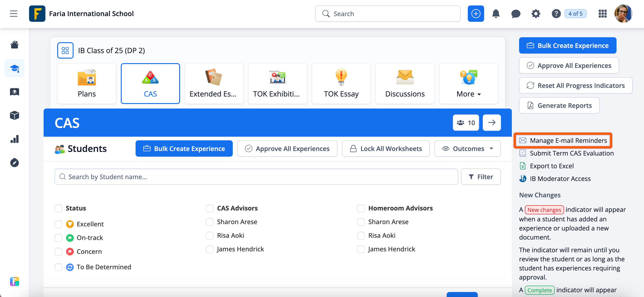Open the book sidebar icon

pos(15,92)
